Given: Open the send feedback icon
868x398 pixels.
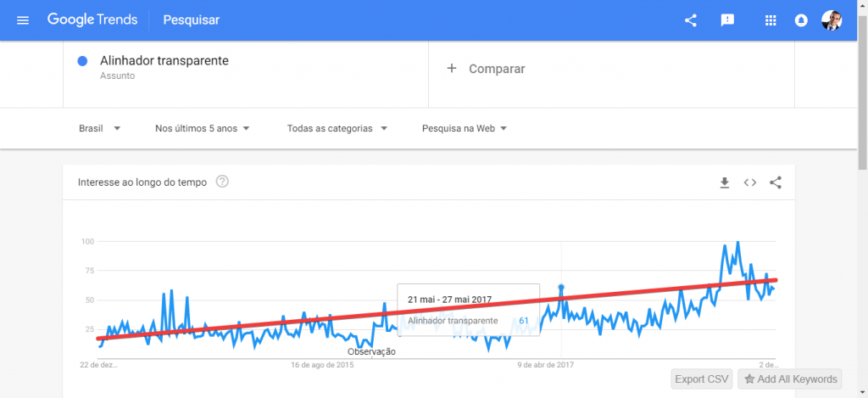Looking at the screenshot, I should [x=727, y=20].
